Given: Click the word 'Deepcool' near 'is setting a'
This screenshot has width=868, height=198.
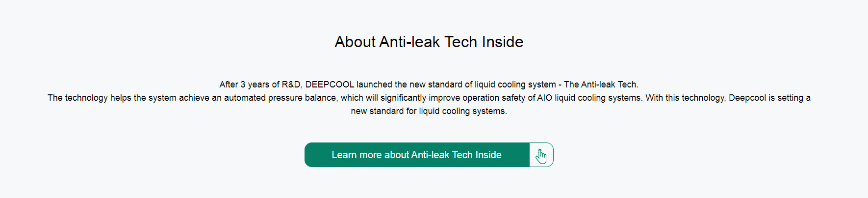Looking at the screenshot, I should 747,98.
